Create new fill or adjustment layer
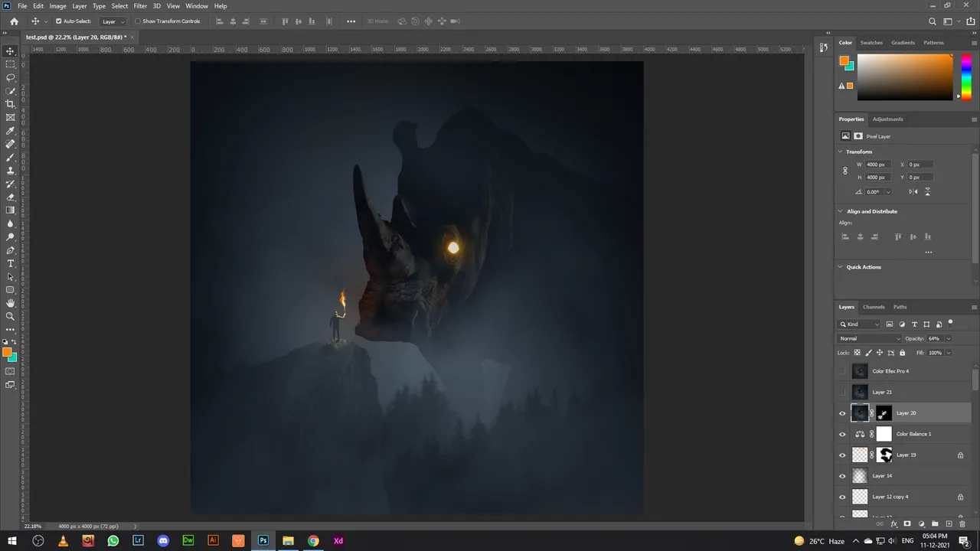Image resolution: width=980 pixels, height=551 pixels. tap(921, 524)
